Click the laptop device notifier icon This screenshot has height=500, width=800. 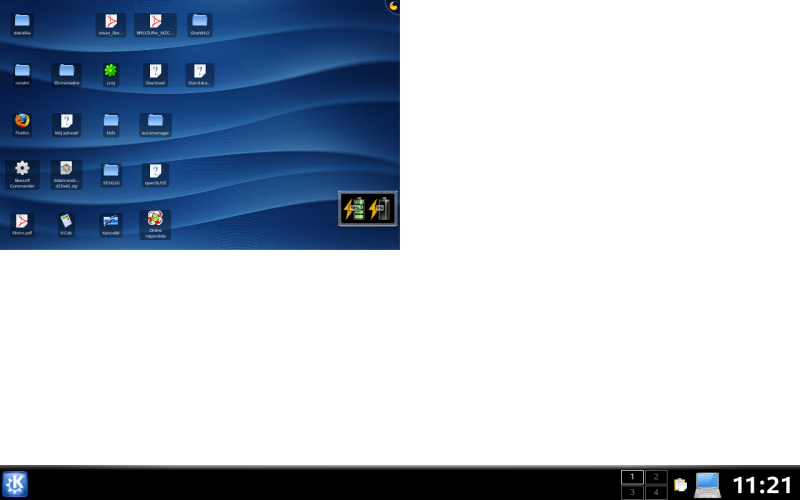click(708, 485)
